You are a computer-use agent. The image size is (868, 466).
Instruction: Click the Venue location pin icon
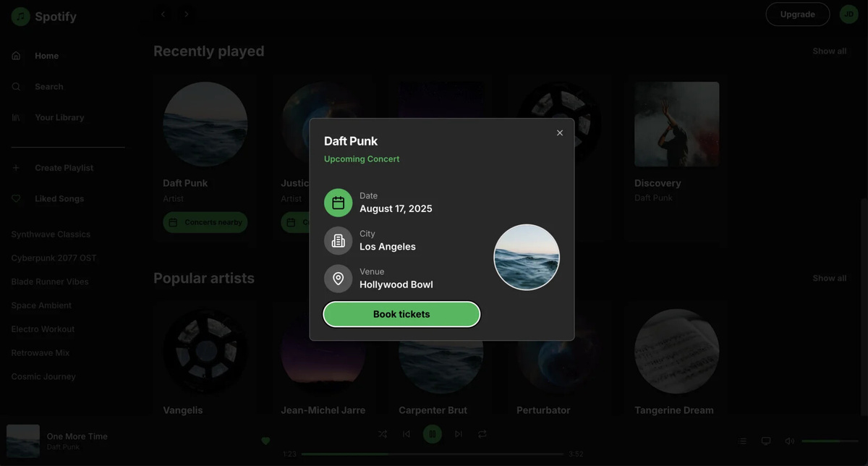(338, 279)
